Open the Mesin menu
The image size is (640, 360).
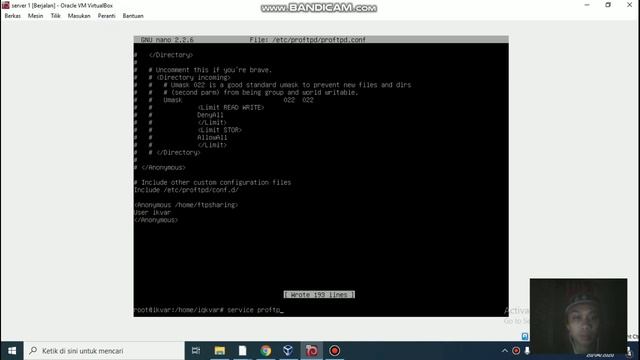point(36,16)
